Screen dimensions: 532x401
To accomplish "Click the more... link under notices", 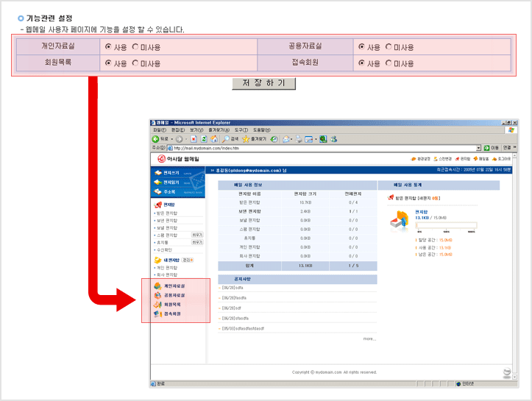I will pos(369,339).
